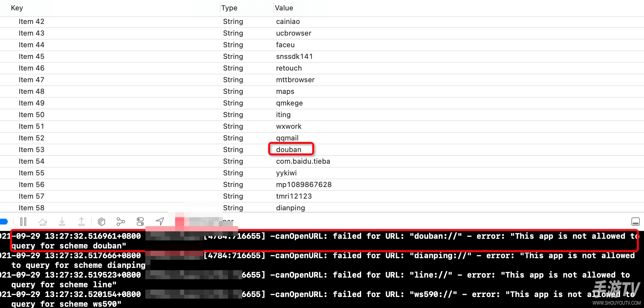
Task: Select the value "qqmail"
Action: (287, 138)
